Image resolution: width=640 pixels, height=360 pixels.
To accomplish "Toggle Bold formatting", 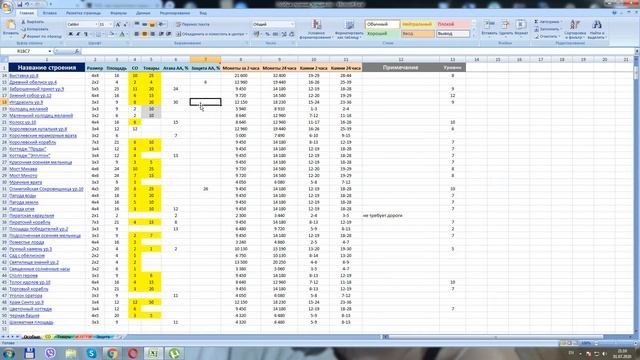I will [x=70, y=34].
